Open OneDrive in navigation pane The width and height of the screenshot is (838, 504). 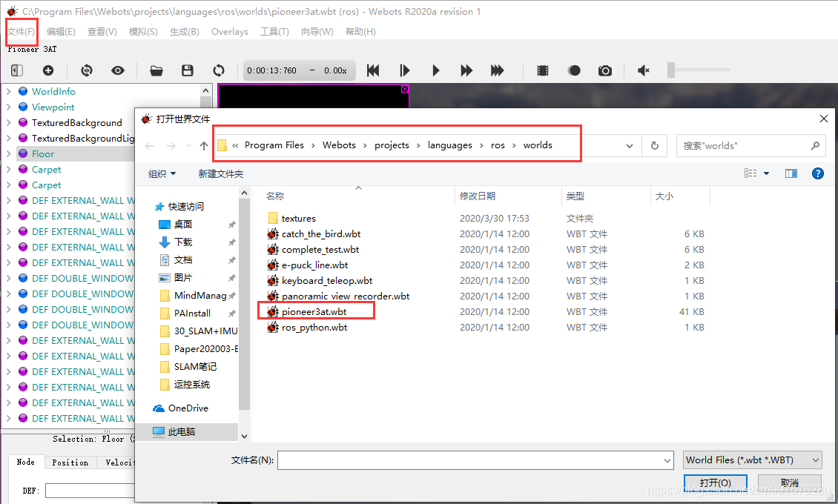188,408
